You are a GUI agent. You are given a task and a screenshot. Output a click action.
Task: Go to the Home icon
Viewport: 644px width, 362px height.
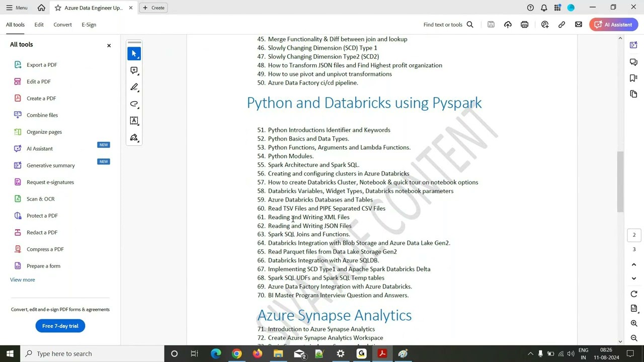click(x=41, y=8)
